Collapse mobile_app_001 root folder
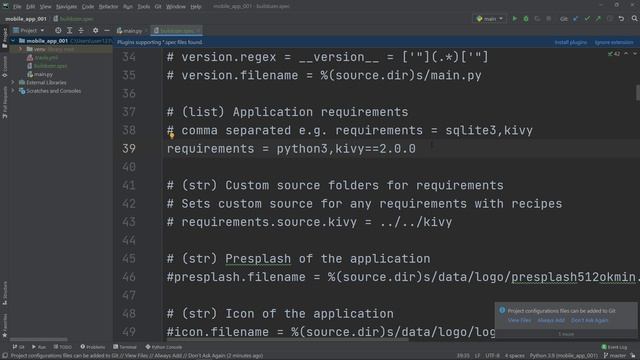 [x=13, y=41]
